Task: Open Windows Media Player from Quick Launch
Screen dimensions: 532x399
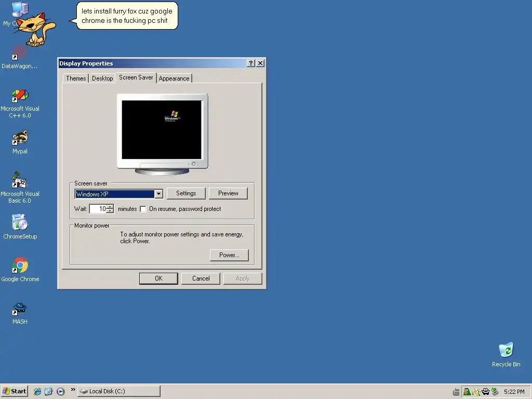Action: tap(60, 391)
